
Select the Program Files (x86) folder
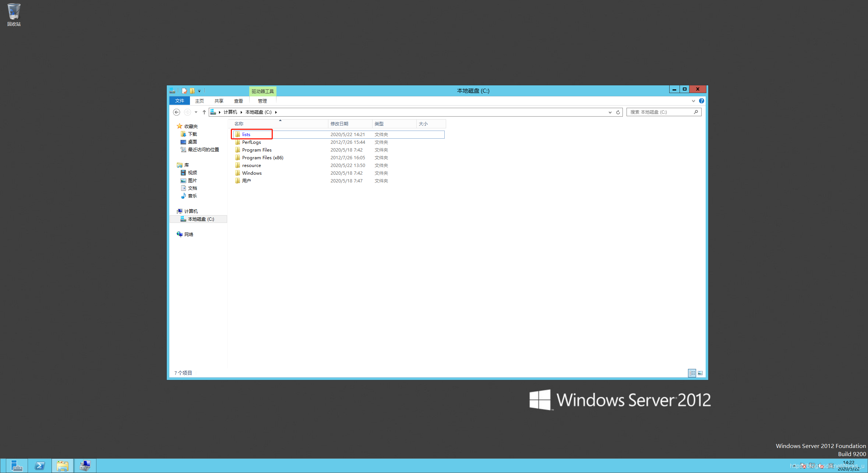click(x=262, y=158)
